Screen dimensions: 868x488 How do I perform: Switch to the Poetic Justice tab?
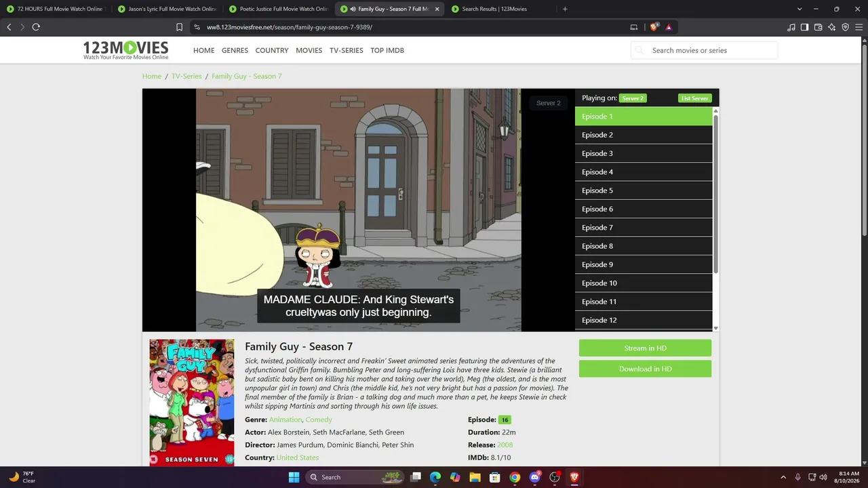click(x=278, y=9)
